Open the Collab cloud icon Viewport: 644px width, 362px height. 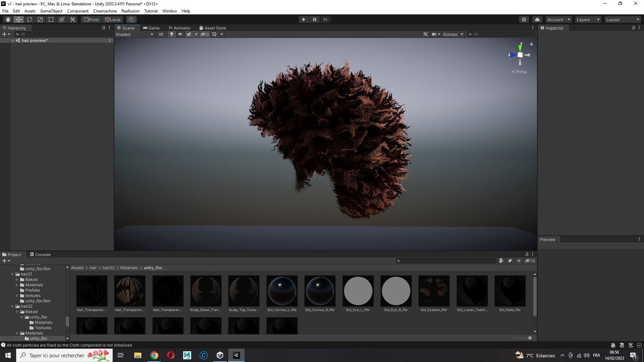537,20
